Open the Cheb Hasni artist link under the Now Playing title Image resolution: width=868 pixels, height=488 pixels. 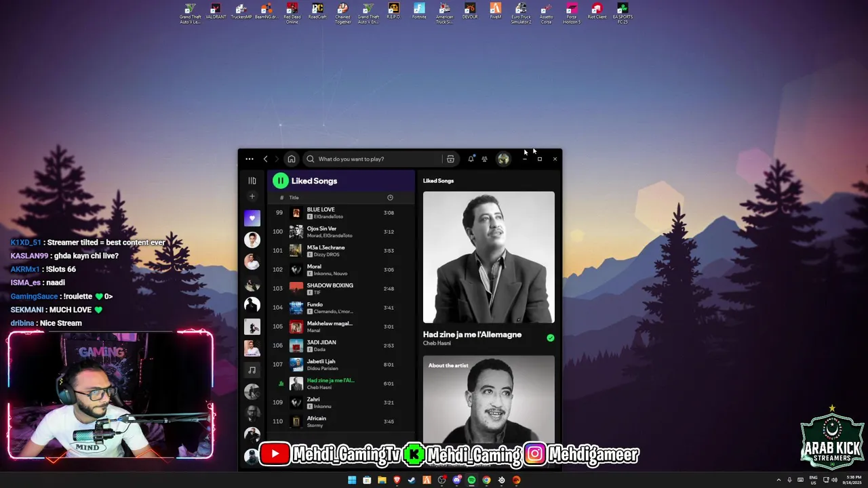coord(437,344)
